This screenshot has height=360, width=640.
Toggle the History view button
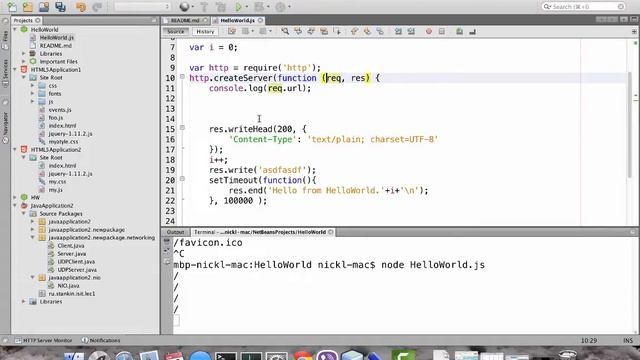(205, 31)
